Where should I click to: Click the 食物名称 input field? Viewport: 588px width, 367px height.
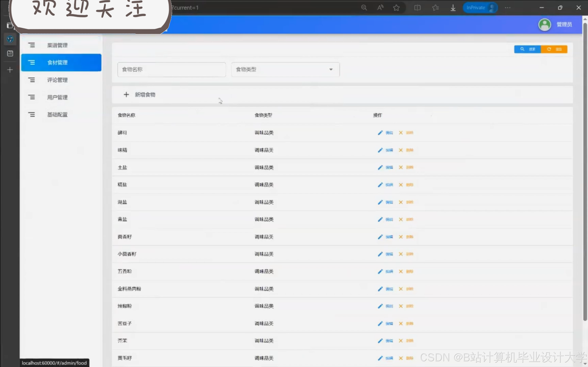pos(171,70)
